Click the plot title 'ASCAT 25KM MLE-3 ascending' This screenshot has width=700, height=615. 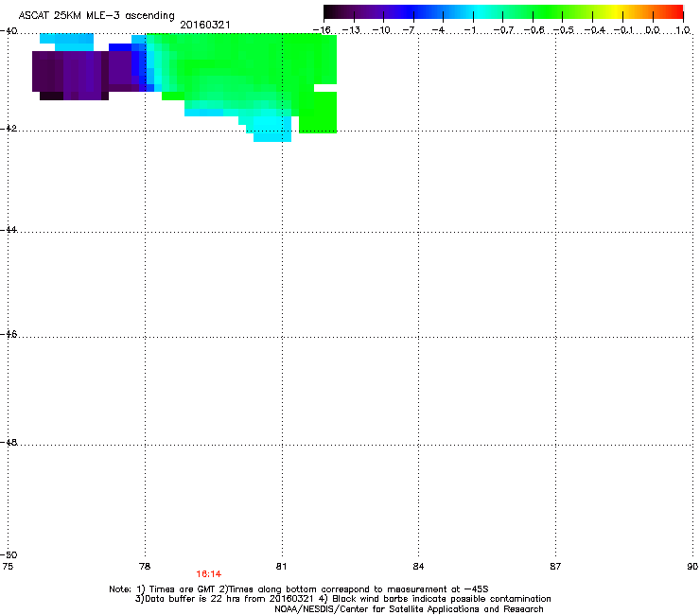(x=96, y=15)
